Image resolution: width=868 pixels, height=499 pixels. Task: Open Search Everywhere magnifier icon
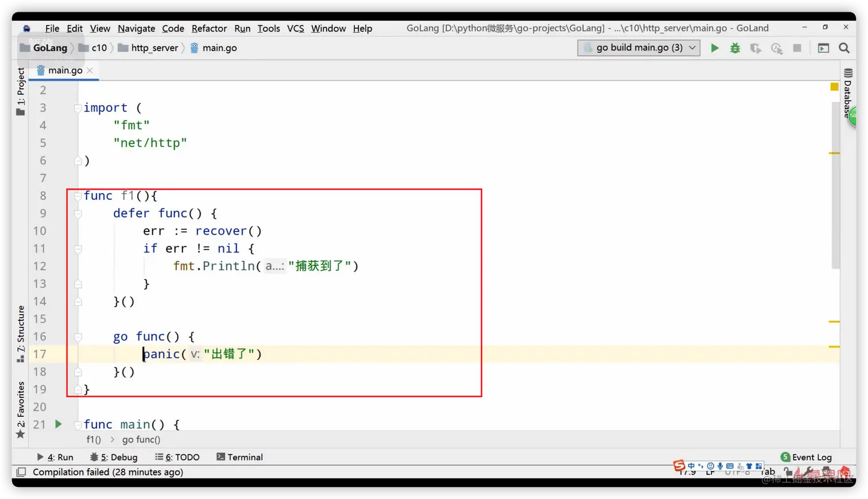[844, 48]
